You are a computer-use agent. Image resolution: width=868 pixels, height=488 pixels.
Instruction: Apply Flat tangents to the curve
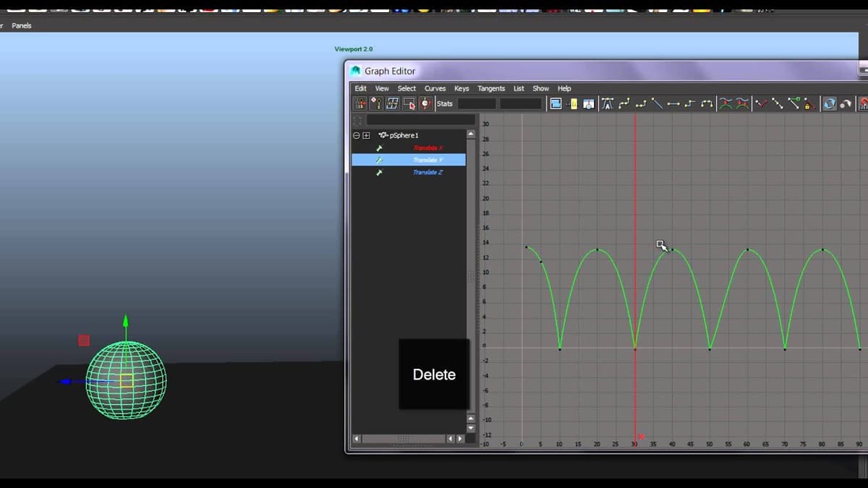tap(673, 103)
